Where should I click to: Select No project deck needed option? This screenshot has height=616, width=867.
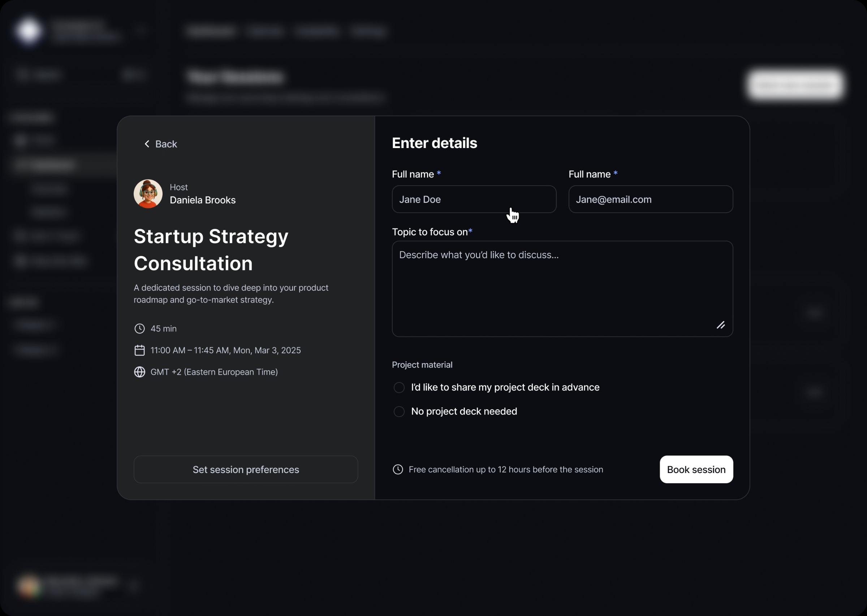(x=399, y=411)
